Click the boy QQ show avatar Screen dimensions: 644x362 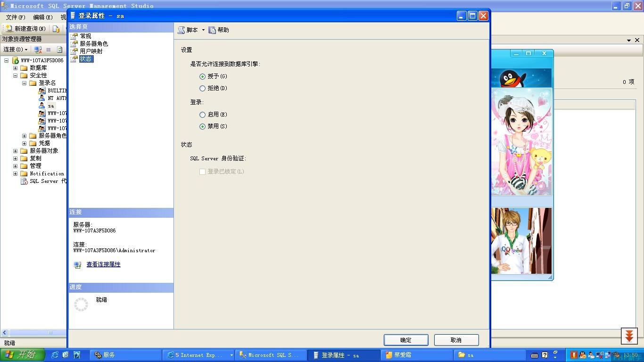(521, 241)
